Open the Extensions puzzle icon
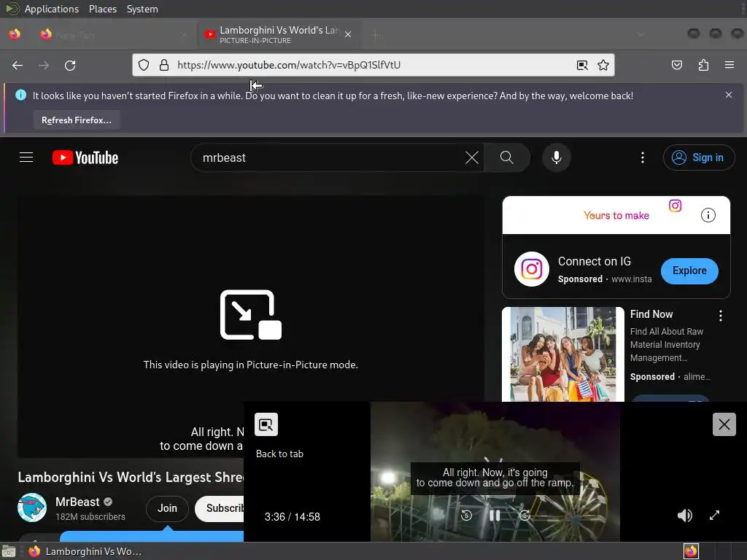747x560 pixels. click(703, 65)
